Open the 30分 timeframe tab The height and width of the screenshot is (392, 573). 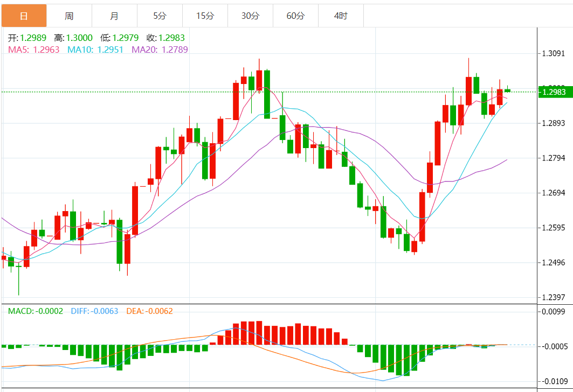(x=251, y=16)
